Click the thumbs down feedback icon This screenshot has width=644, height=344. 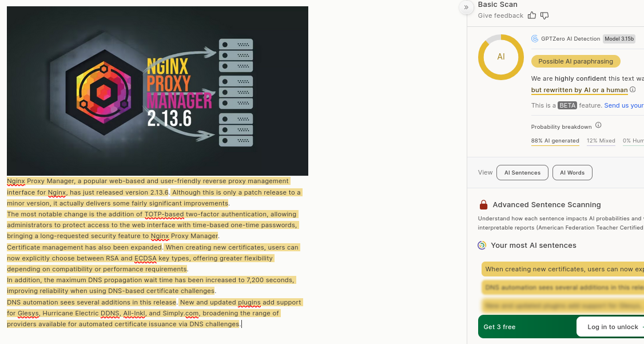coord(544,15)
